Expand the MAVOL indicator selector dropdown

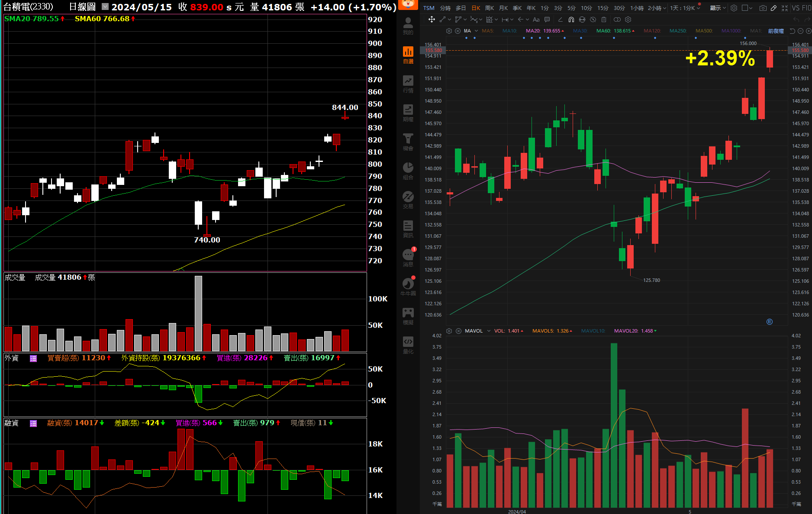pos(489,331)
